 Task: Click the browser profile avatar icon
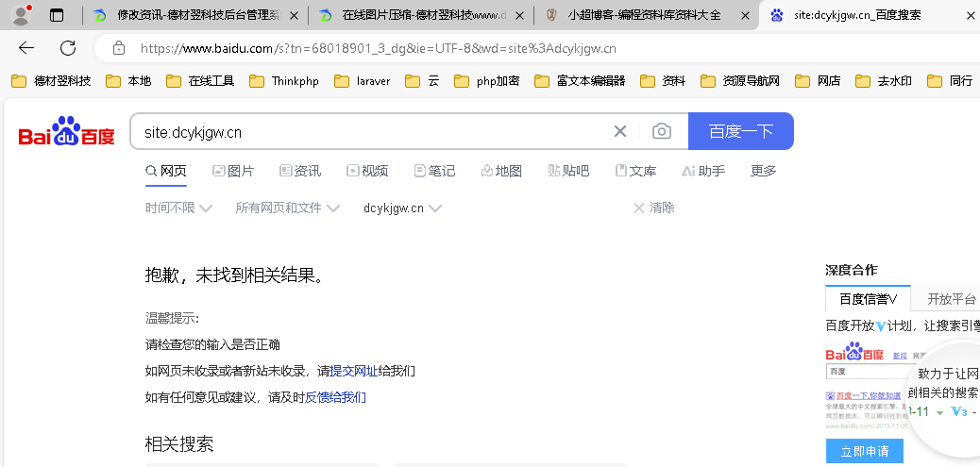pyautogui.click(x=22, y=15)
